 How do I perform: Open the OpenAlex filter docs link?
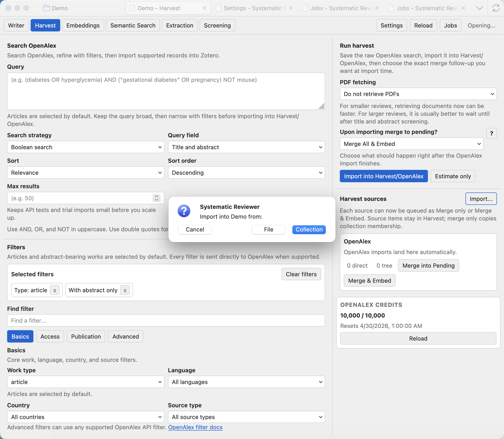click(x=195, y=427)
